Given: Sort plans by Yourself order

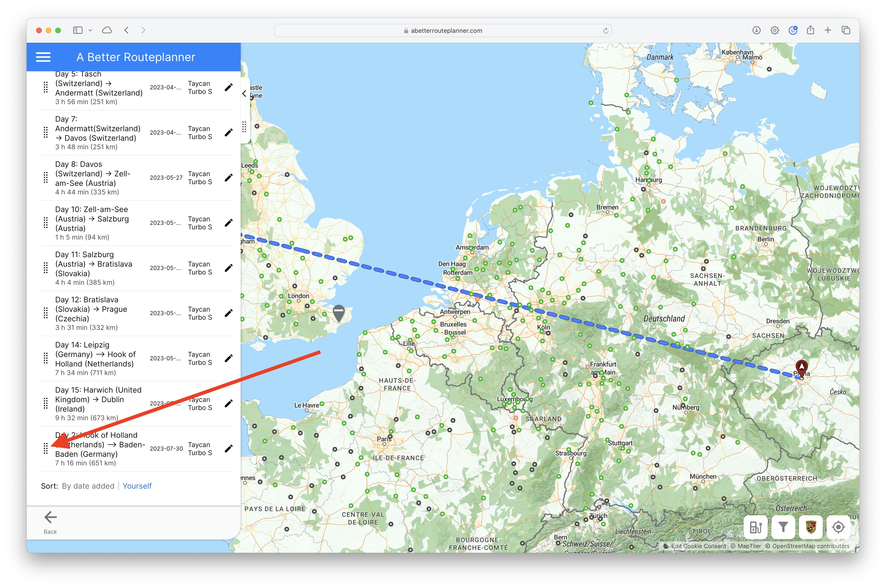Looking at the screenshot, I should tap(137, 486).
